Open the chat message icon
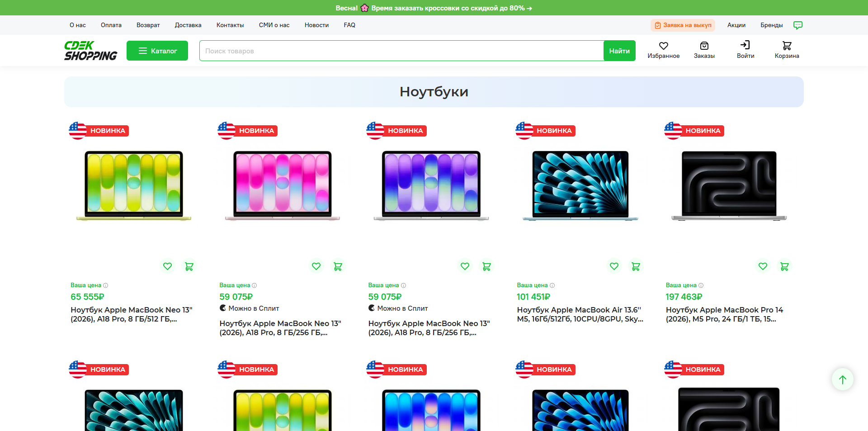 click(798, 25)
